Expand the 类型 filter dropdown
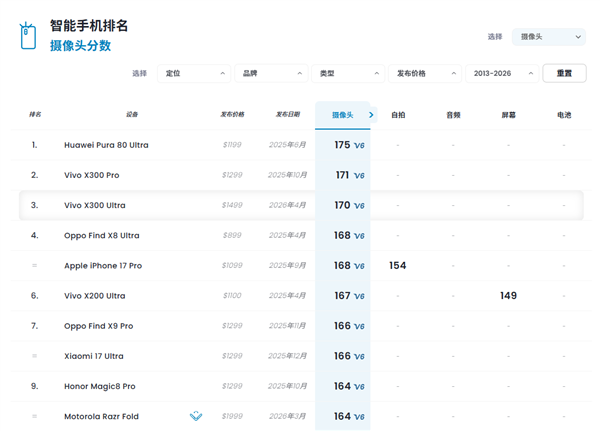The width and height of the screenshot is (600, 431). pos(348,73)
